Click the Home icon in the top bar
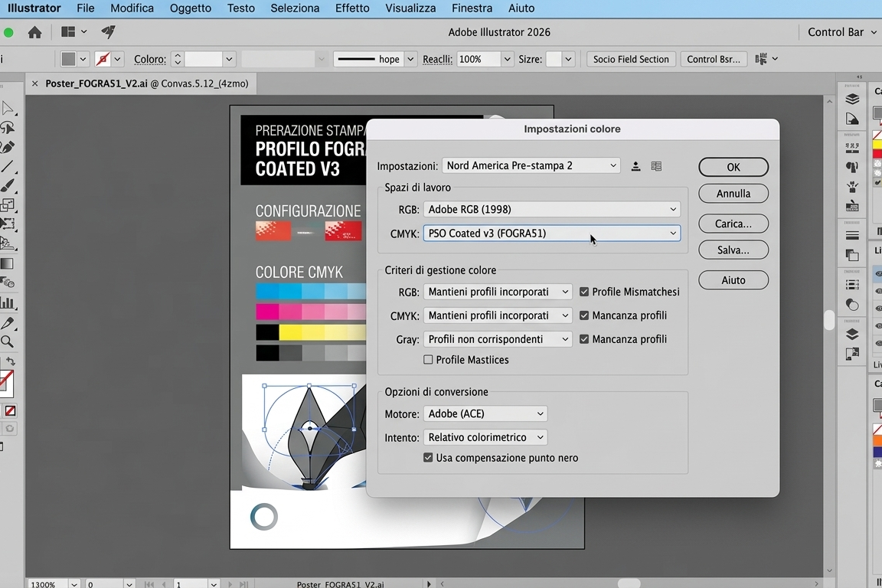This screenshot has width=882, height=588. [x=34, y=32]
